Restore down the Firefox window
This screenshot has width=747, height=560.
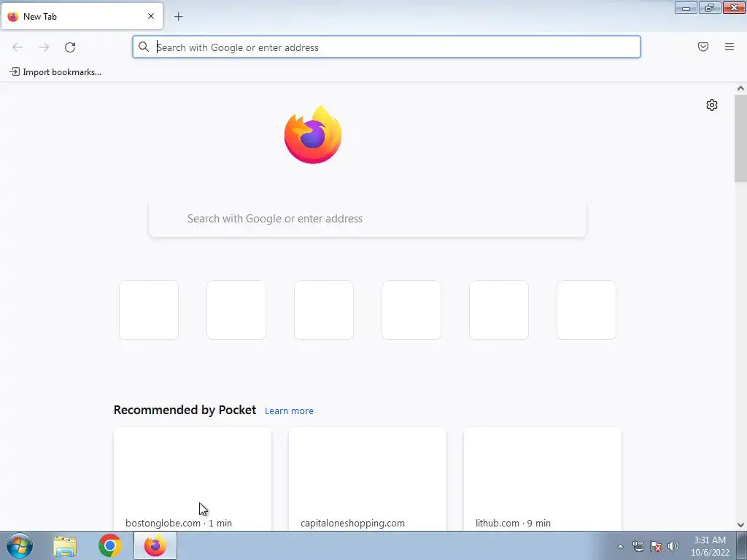click(710, 7)
